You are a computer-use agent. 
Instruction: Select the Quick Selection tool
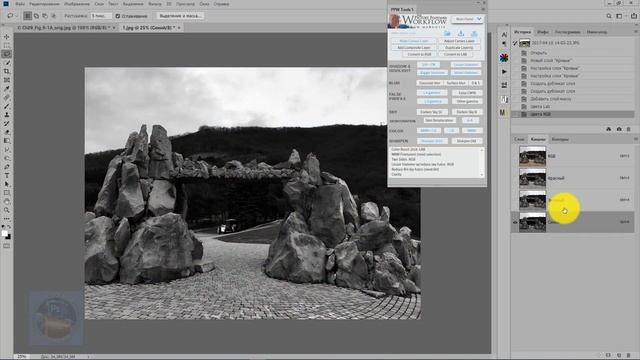click(7, 62)
